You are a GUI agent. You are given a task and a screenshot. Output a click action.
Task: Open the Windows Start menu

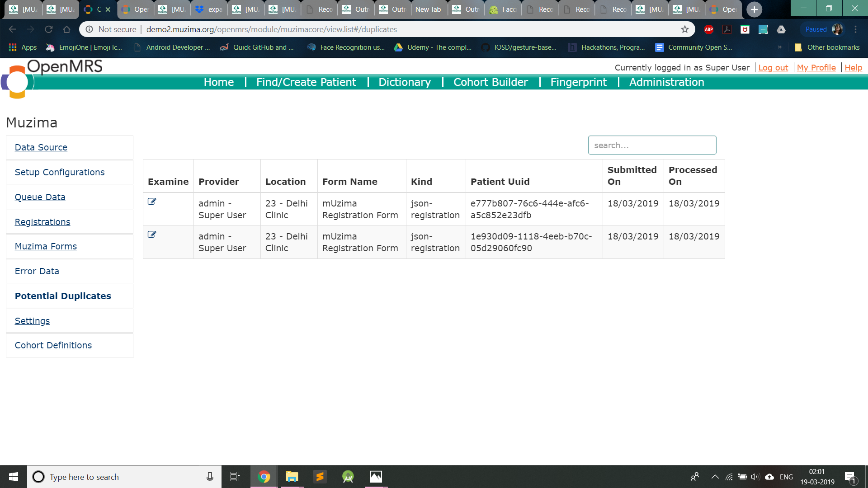pyautogui.click(x=14, y=477)
